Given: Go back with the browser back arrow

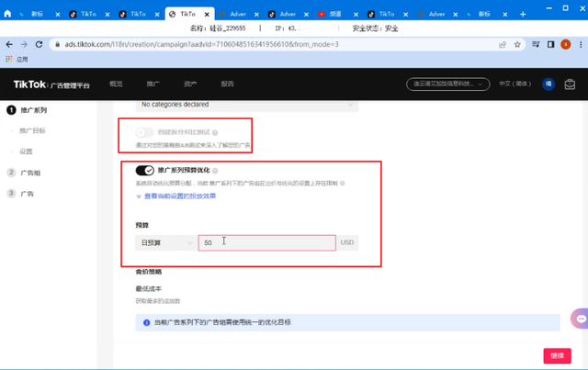Looking at the screenshot, I should tap(9, 44).
